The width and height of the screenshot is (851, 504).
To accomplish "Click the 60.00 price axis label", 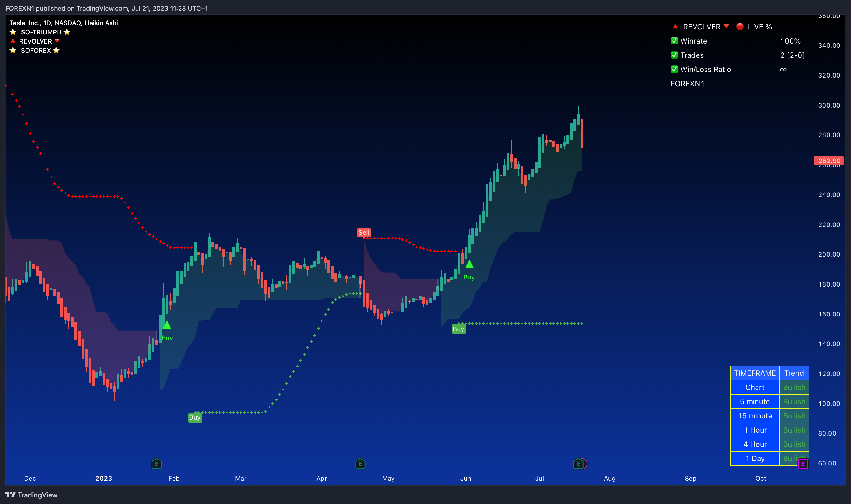I will [827, 463].
